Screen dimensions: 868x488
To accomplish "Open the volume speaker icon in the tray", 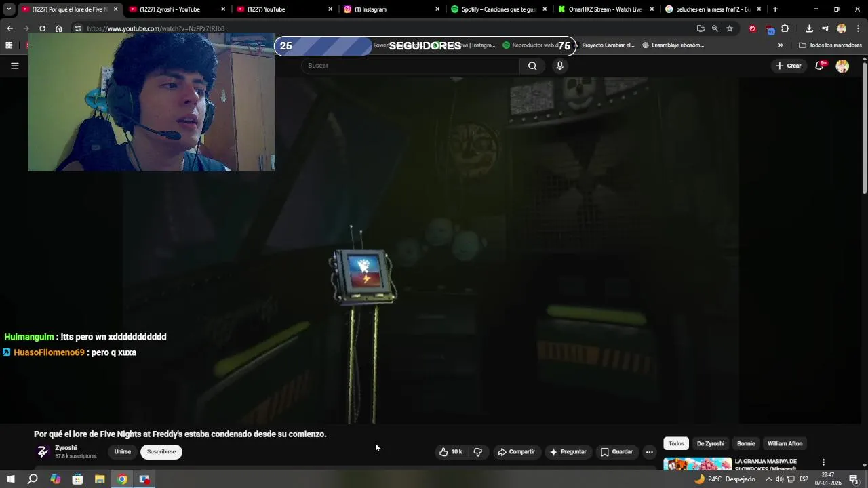I will coord(779,479).
